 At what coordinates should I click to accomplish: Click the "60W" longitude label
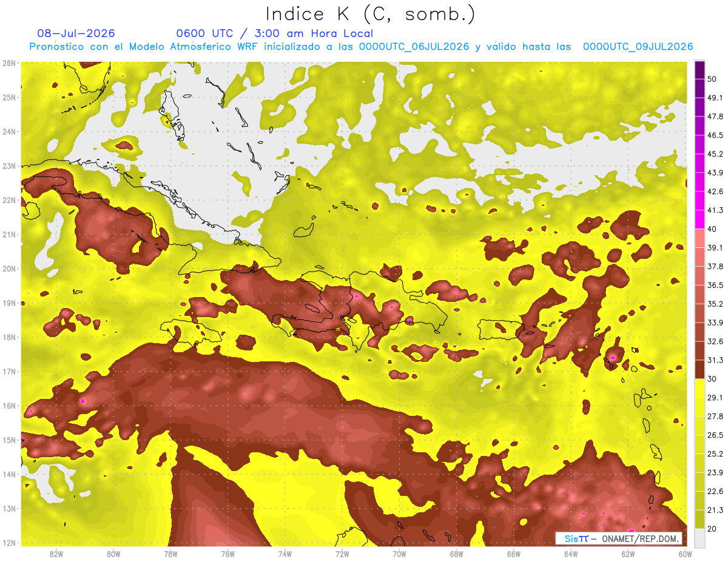tap(686, 554)
